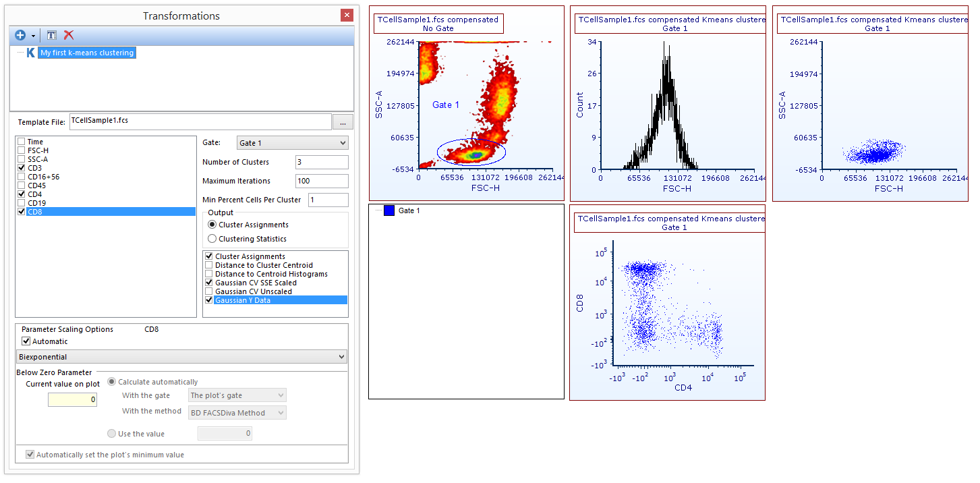Uncheck the CD8 parameter checkbox
The width and height of the screenshot is (980, 483).
click(22, 212)
